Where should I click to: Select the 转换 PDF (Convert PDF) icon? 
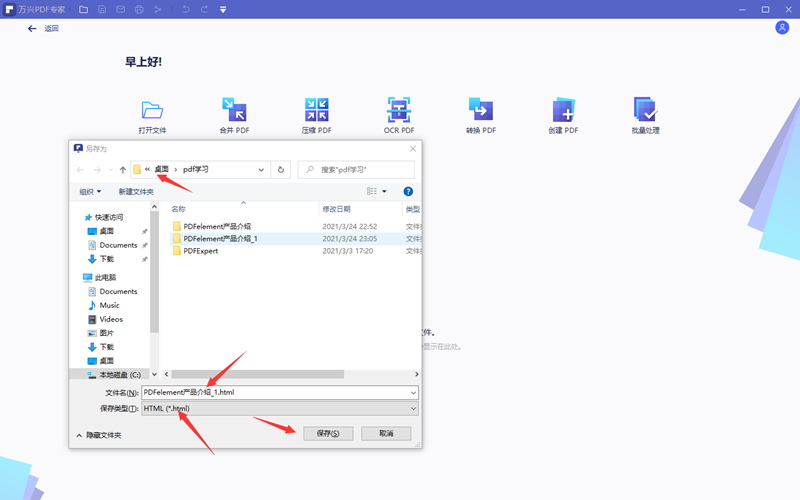(x=480, y=110)
